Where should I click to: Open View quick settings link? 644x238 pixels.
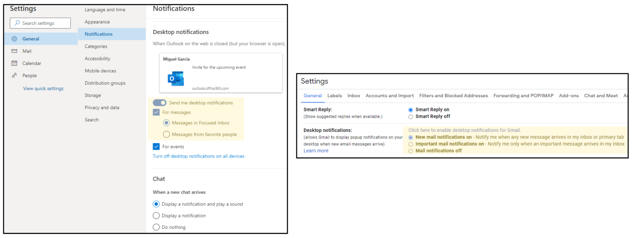pyautogui.click(x=43, y=88)
